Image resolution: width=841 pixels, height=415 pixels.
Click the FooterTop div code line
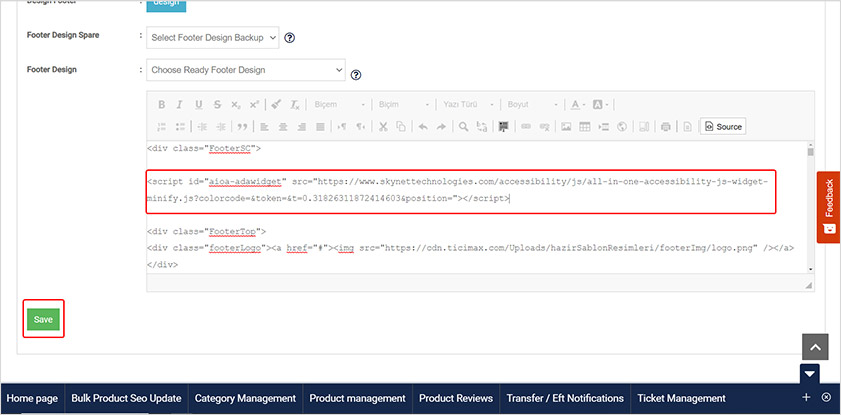tap(207, 232)
